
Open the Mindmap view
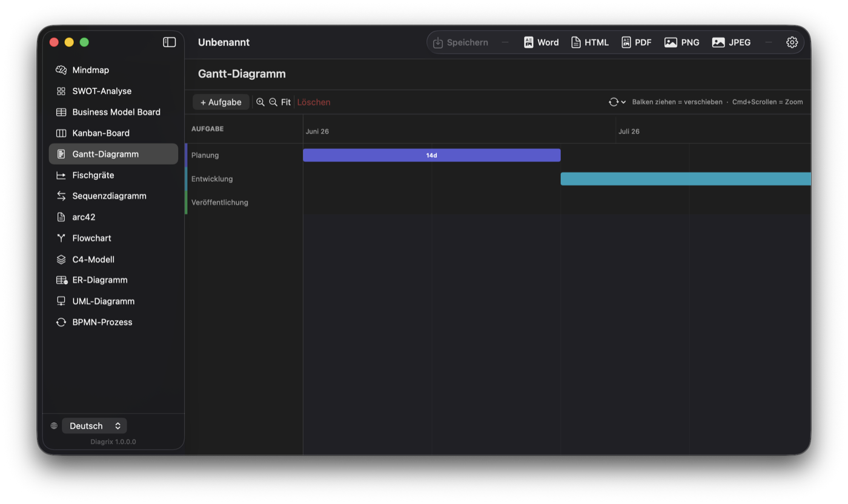113,70
